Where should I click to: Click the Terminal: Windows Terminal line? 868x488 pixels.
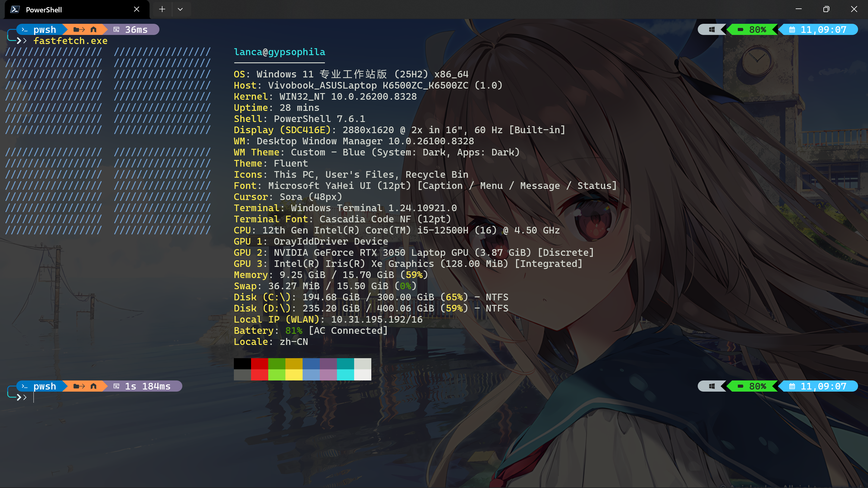click(x=345, y=208)
